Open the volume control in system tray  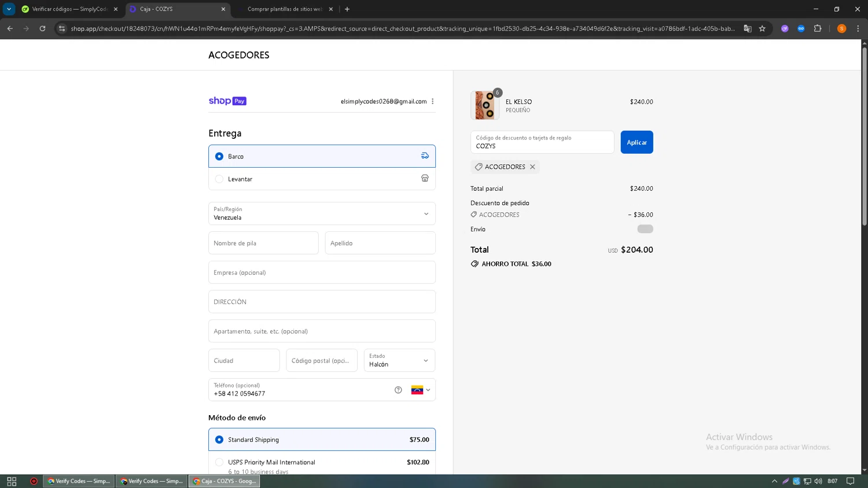tap(818, 481)
